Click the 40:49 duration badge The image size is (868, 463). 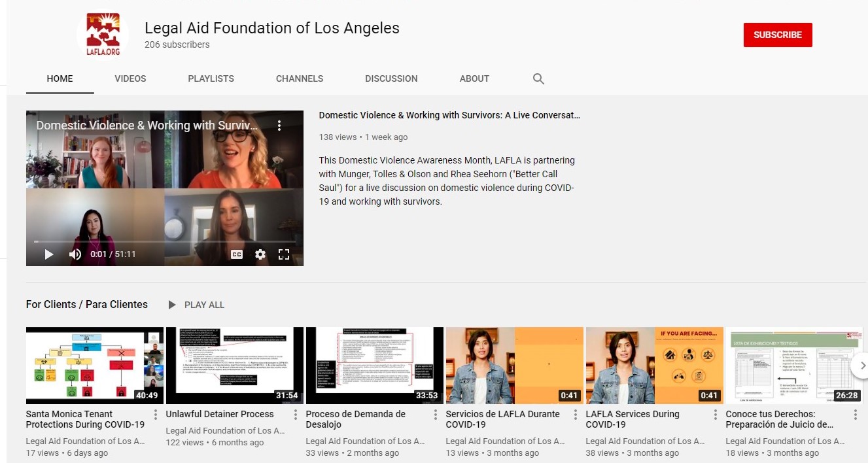[148, 396]
